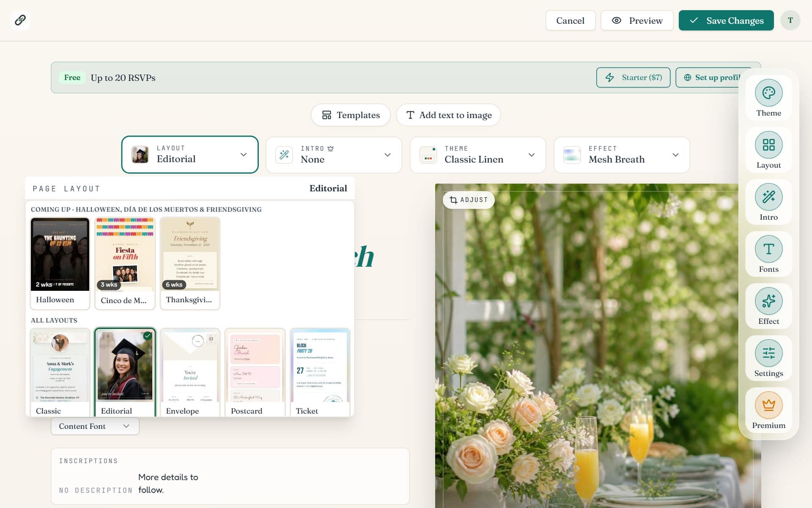Viewport: 812px width, 508px height.
Task: Click the Intro wand icon in dropdown
Action: point(284,155)
